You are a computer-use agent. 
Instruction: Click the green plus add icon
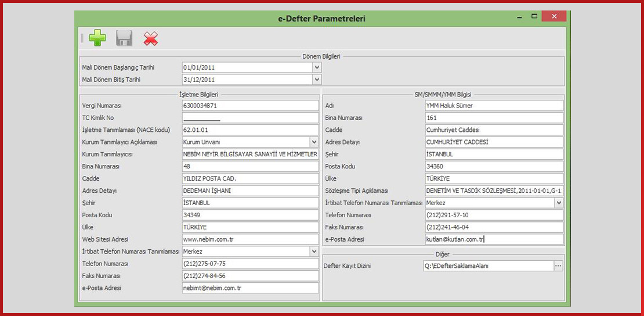pos(97,38)
